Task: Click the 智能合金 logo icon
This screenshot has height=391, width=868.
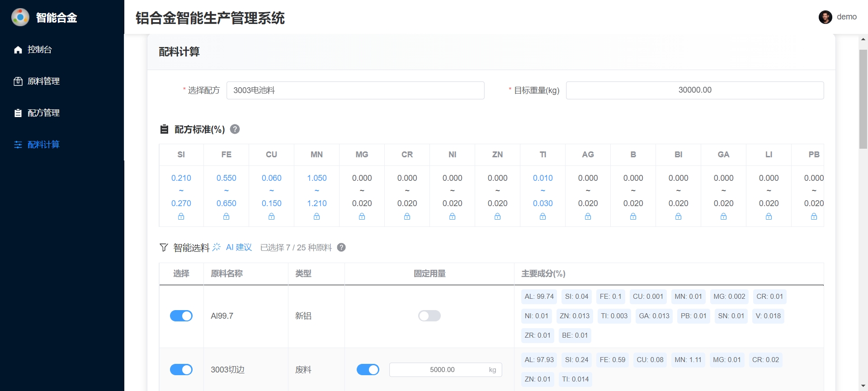Action: pyautogui.click(x=20, y=17)
